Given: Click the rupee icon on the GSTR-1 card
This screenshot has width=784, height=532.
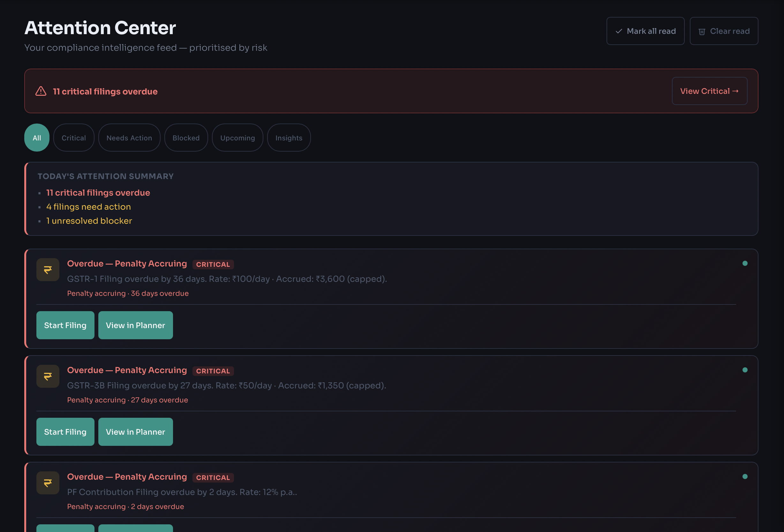Looking at the screenshot, I should coord(48,270).
